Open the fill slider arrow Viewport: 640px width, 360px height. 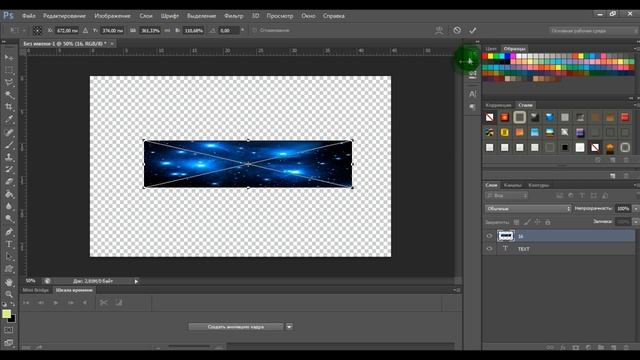click(x=636, y=222)
